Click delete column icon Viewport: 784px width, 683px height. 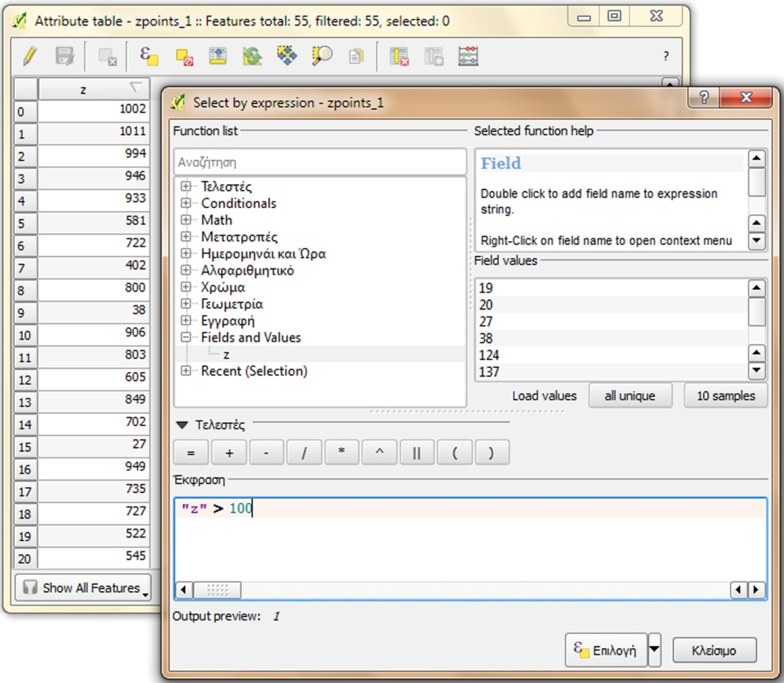[x=399, y=56]
